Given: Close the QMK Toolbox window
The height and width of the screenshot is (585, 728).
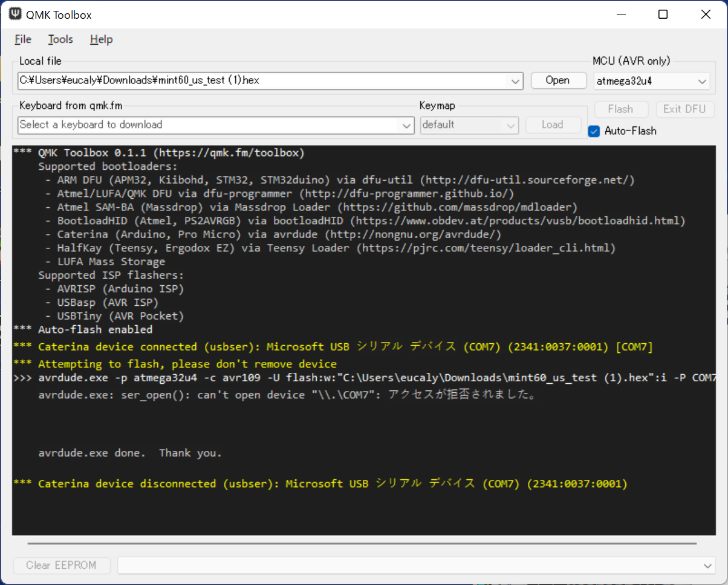Looking at the screenshot, I should (x=706, y=15).
